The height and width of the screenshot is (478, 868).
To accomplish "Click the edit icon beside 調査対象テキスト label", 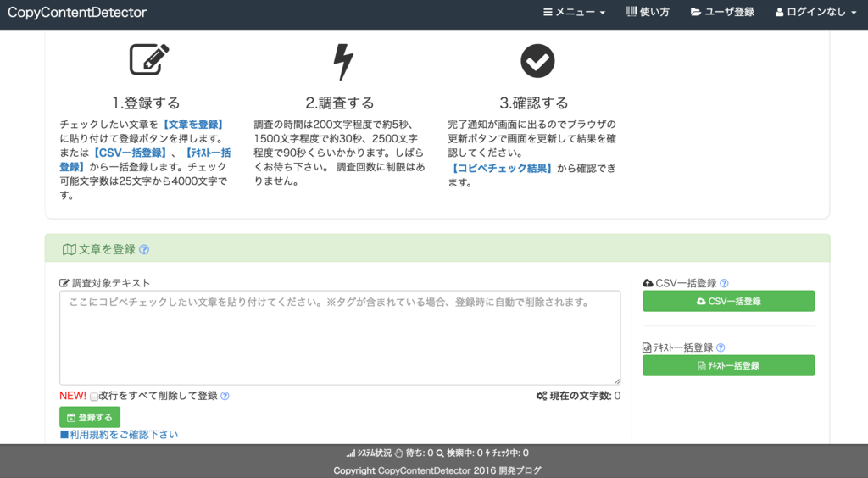I will coord(64,283).
